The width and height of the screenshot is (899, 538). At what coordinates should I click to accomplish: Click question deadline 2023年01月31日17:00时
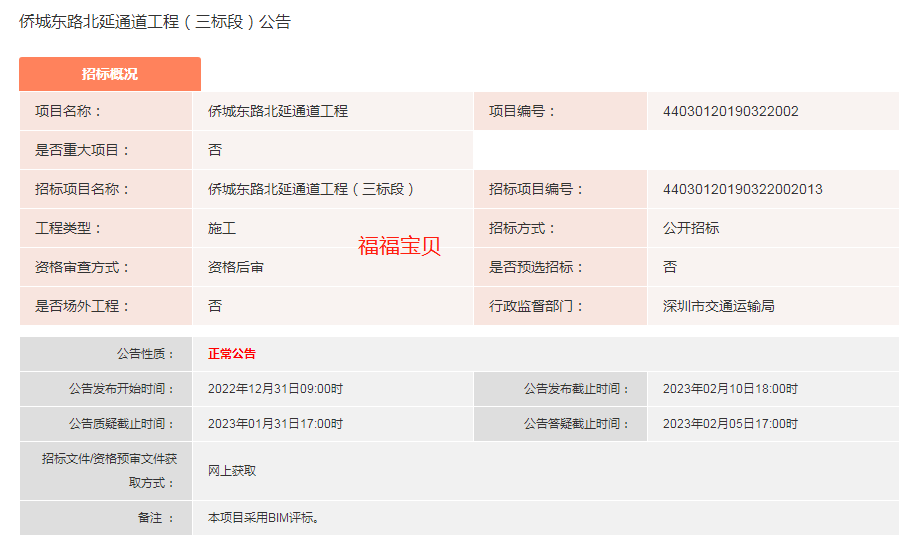pyautogui.click(x=275, y=424)
